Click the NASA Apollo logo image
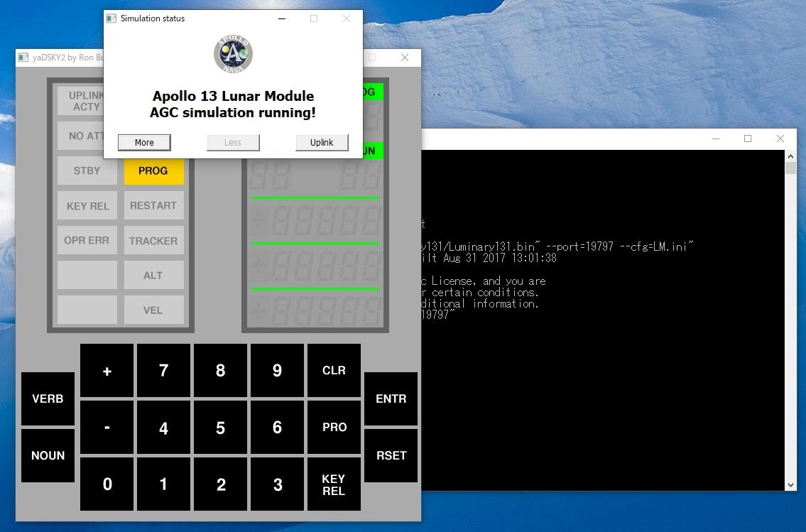 click(233, 54)
